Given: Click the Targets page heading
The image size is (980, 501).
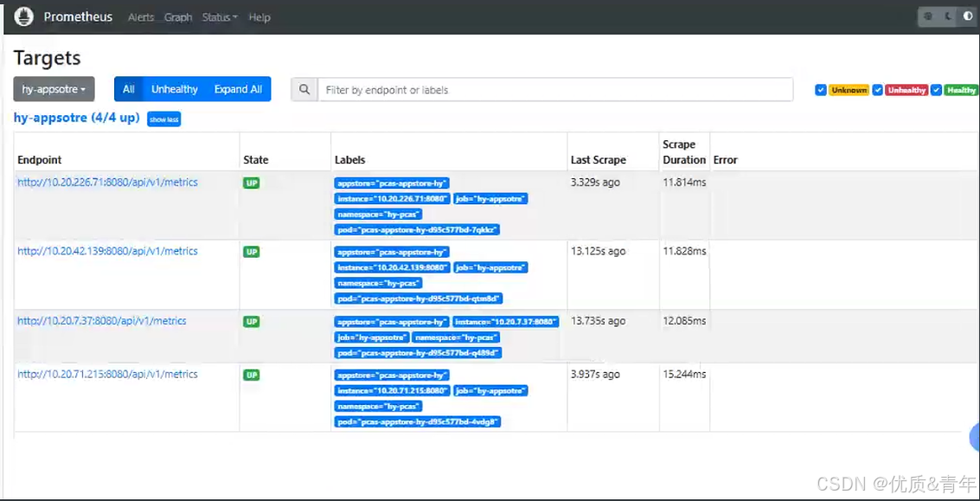Looking at the screenshot, I should coord(48,58).
